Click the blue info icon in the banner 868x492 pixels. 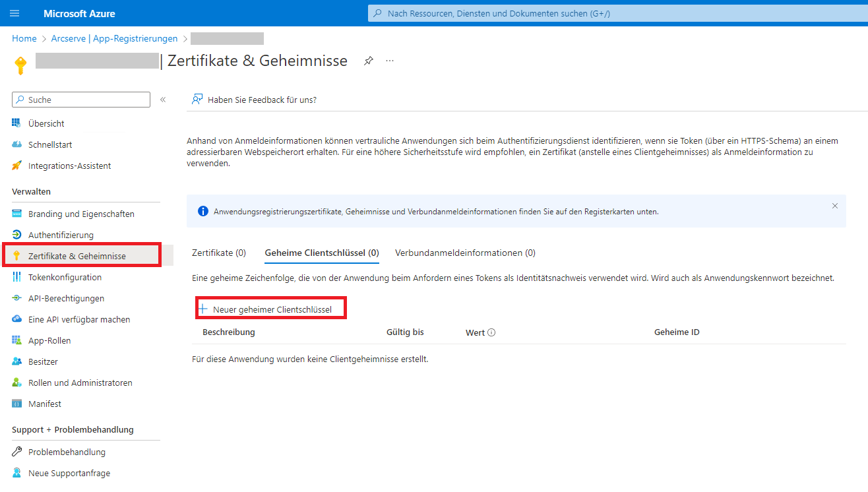point(203,212)
